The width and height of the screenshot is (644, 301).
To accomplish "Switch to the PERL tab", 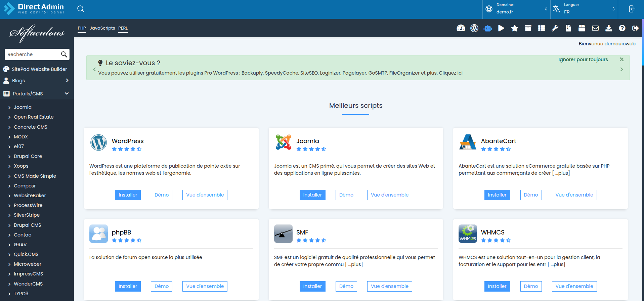I will click(x=123, y=28).
